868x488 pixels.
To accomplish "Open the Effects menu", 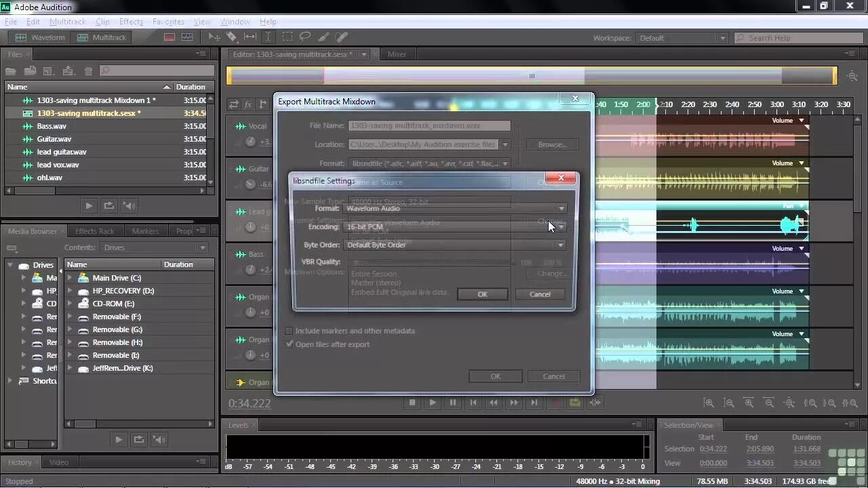I will pos(131,22).
